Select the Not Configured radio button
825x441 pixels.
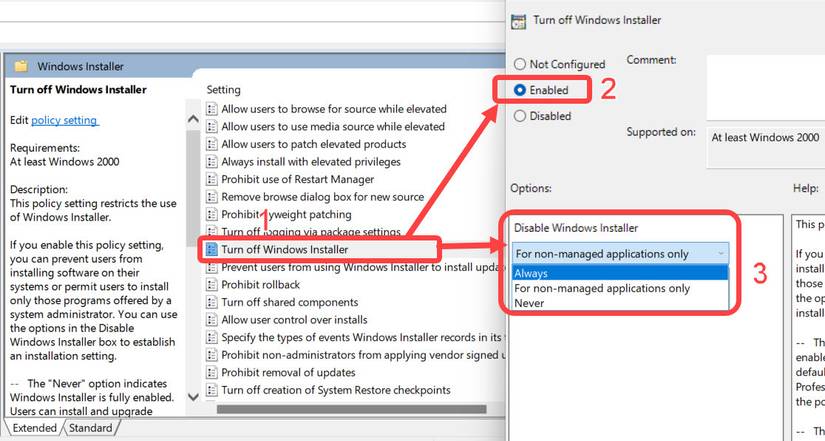coord(520,64)
